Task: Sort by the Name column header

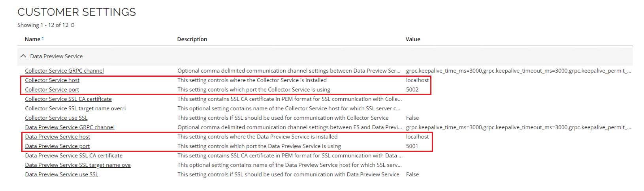Action: [x=32, y=39]
